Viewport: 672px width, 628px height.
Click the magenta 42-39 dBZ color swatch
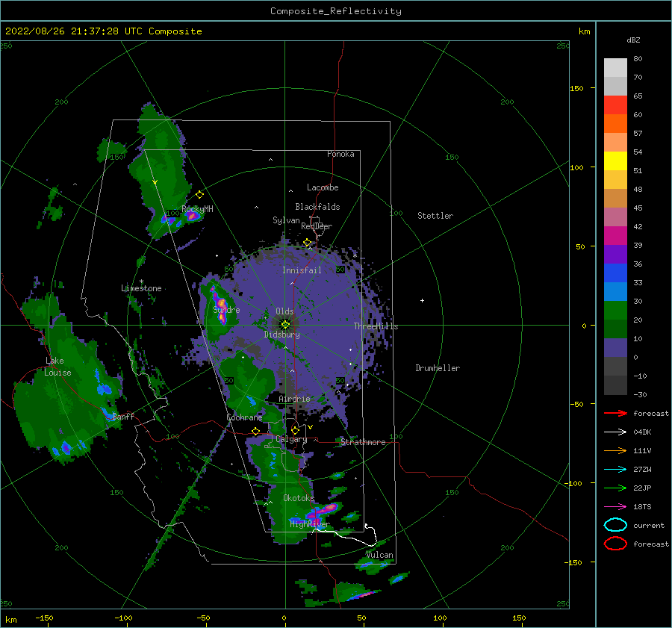pyautogui.click(x=615, y=236)
